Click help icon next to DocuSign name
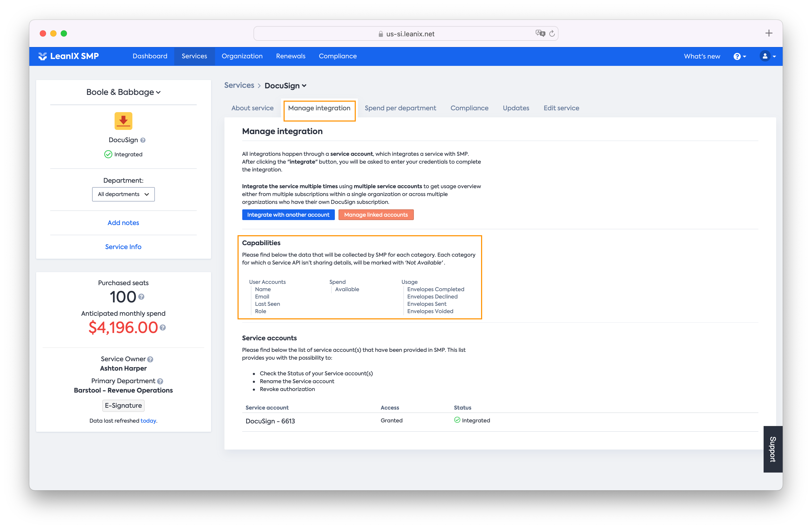The image size is (812, 529). [x=143, y=140]
